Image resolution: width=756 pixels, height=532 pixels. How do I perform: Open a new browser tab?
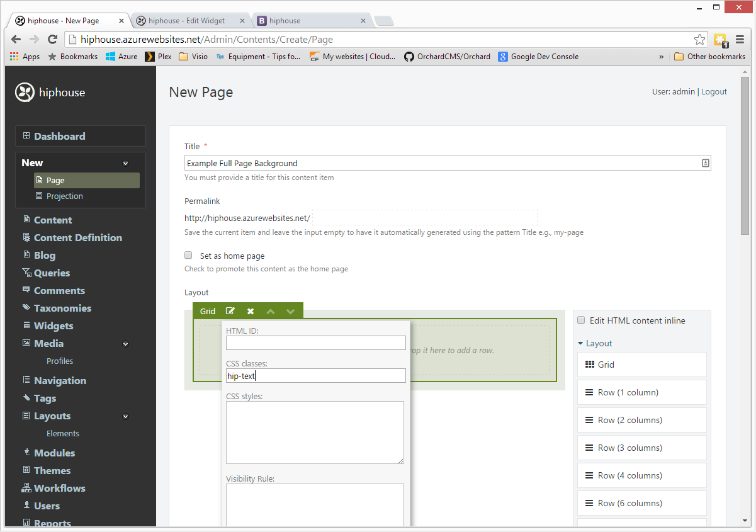click(x=384, y=21)
